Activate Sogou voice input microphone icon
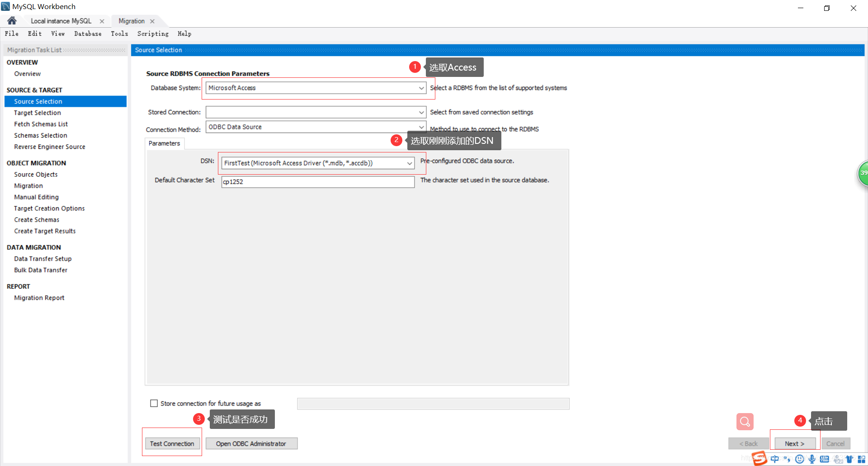 coord(812,459)
